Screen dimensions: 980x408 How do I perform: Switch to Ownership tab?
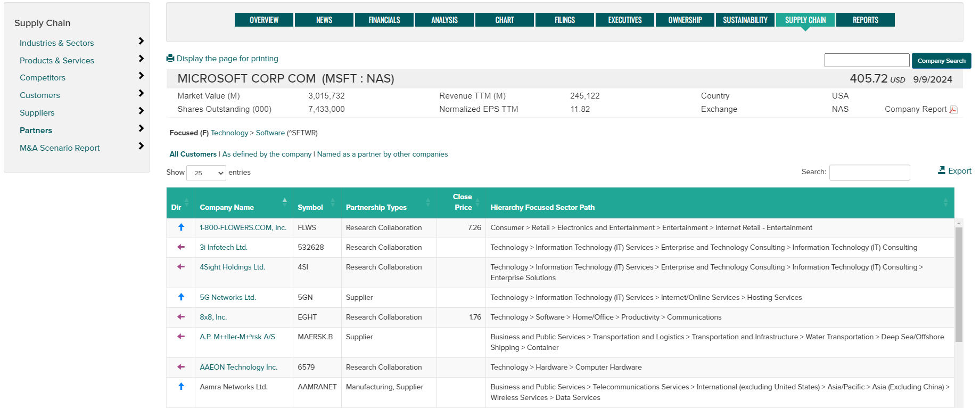685,20
